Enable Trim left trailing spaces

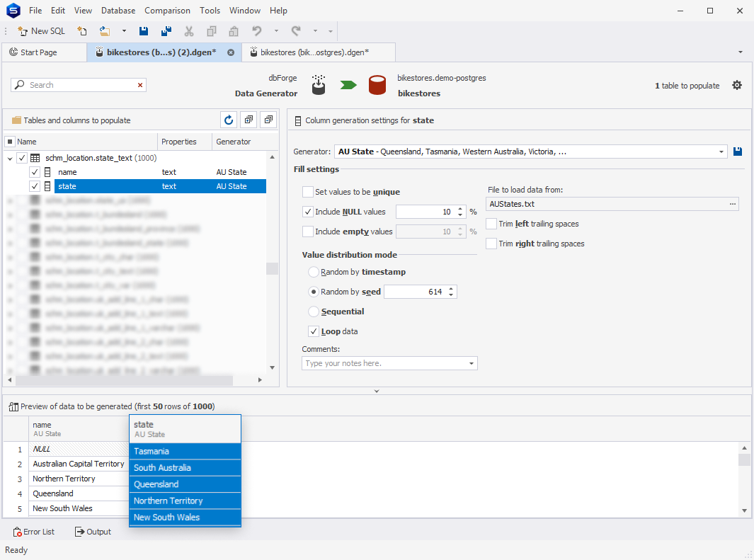tap(491, 224)
